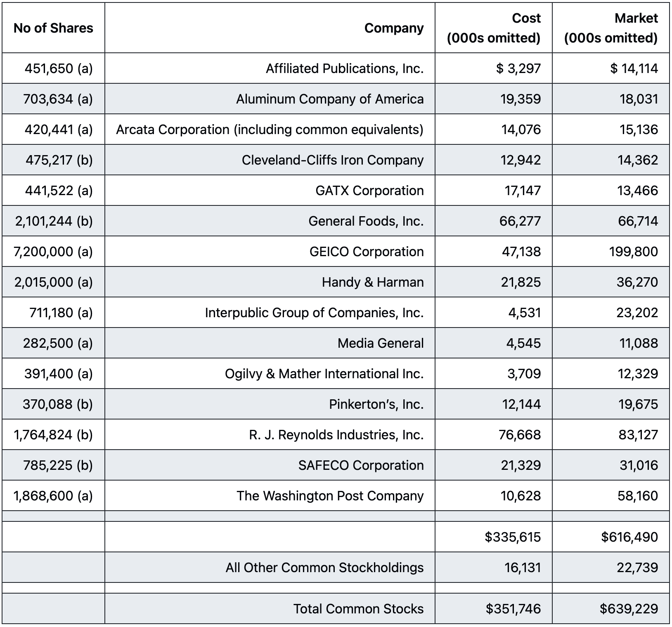Click the GEICO Corporation company cell

(270, 252)
